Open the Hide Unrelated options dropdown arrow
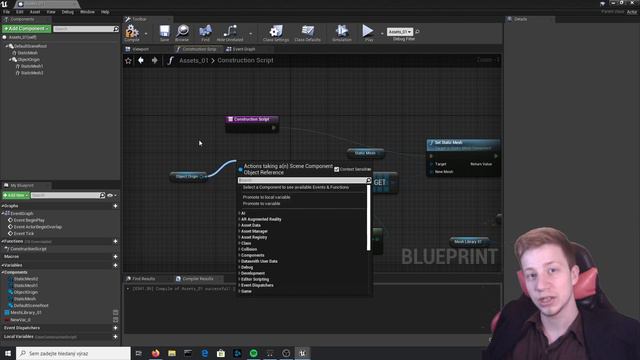This screenshot has width=640, height=360. [x=250, y=34]
